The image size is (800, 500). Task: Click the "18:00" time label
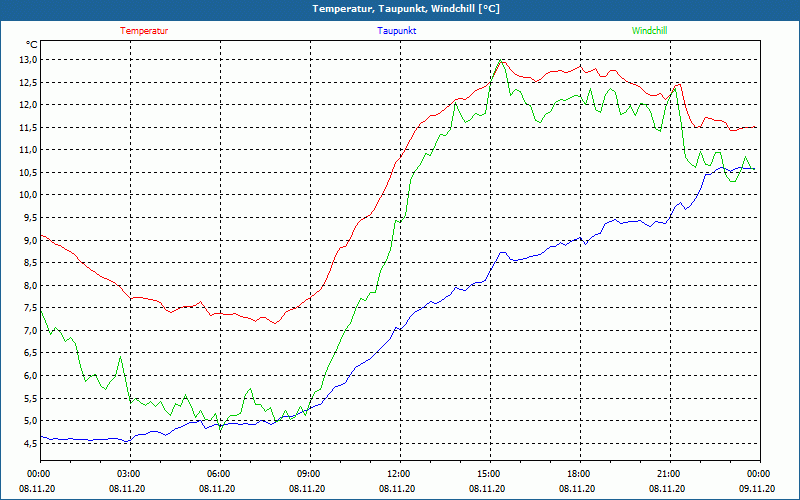click(x=580, y=474)
